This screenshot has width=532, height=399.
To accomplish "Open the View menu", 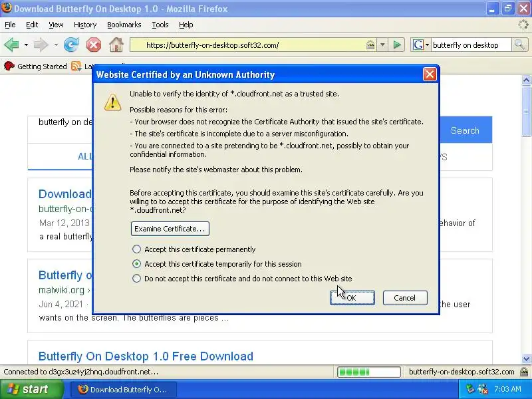I will click(x=56, y=25).
